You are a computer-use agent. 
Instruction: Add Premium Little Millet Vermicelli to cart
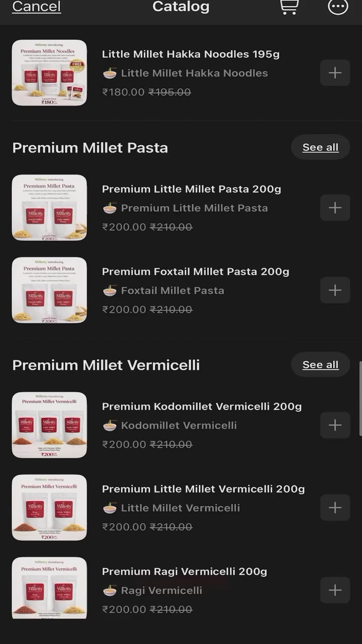click(x=335, y=508)
